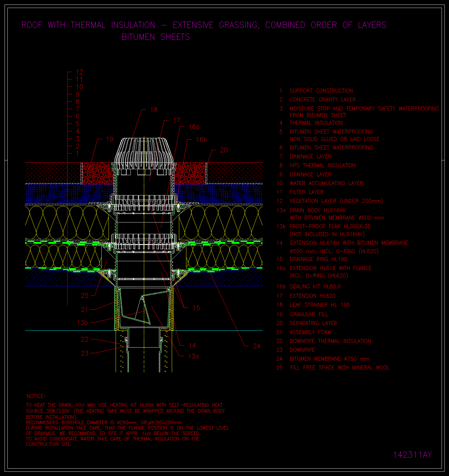
Task: Click legend entry 'FILL FREE SPACE WITH MINERAL WOOL'
Action: tap(340, 368)
